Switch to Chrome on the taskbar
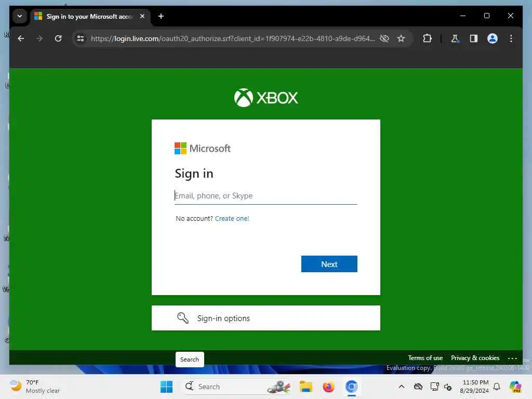The height and width of the screenshot is (399, 532). tap(352, 387)
